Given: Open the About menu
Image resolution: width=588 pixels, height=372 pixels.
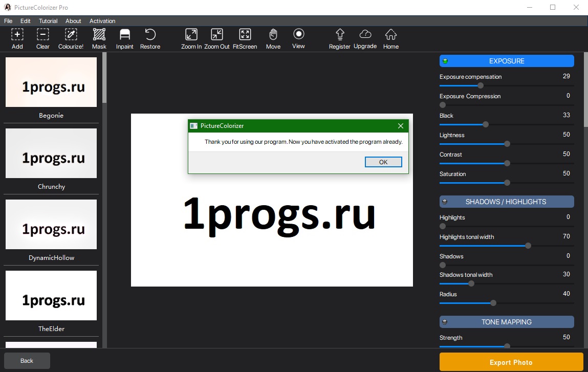Looking at the screenshot, I should (73, 21).
